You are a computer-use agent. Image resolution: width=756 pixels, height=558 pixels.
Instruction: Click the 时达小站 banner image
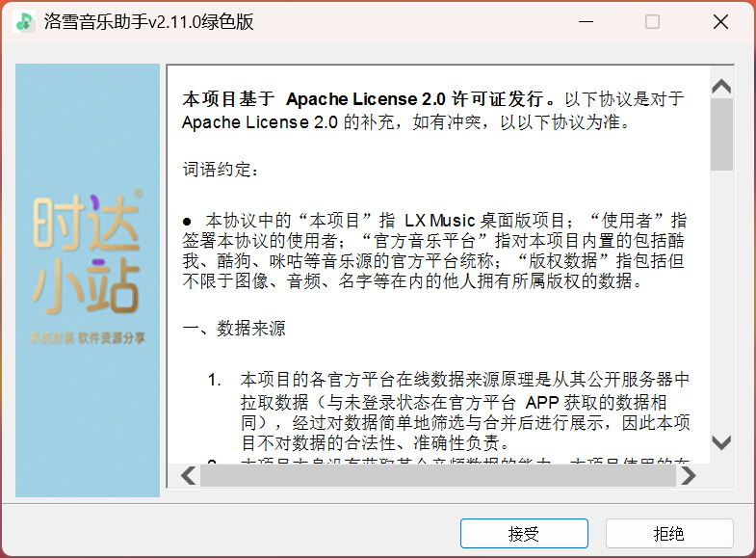[88, 280]
